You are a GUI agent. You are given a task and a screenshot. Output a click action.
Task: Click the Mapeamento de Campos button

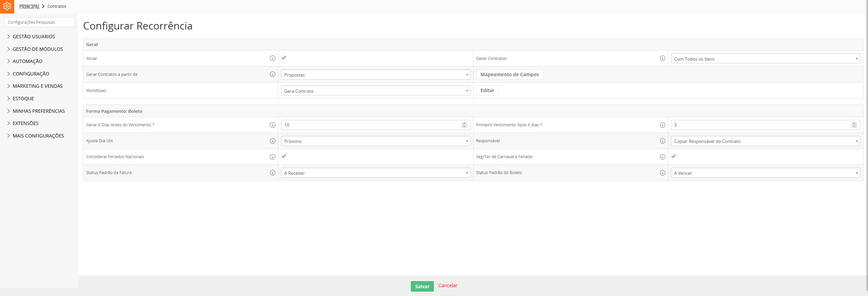(509, 75)
